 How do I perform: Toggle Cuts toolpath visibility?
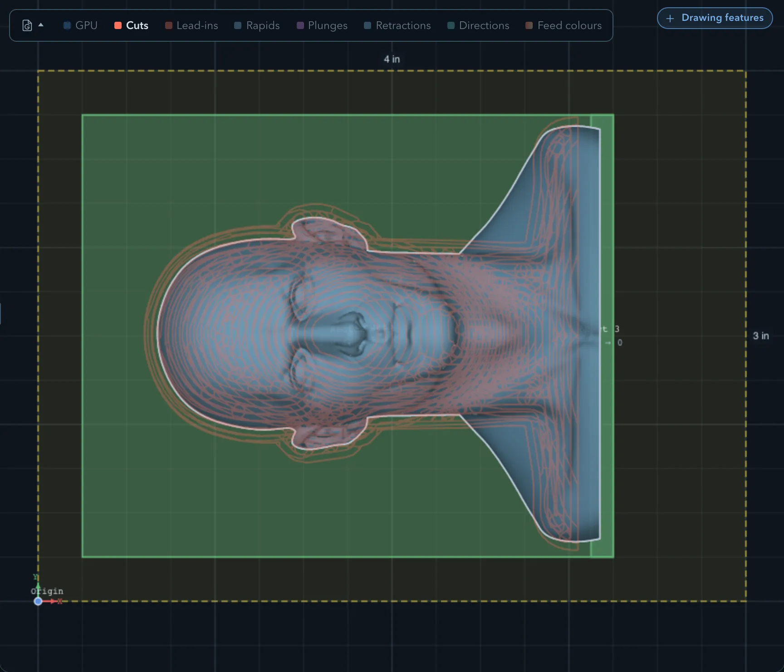[x=131, y=25]
